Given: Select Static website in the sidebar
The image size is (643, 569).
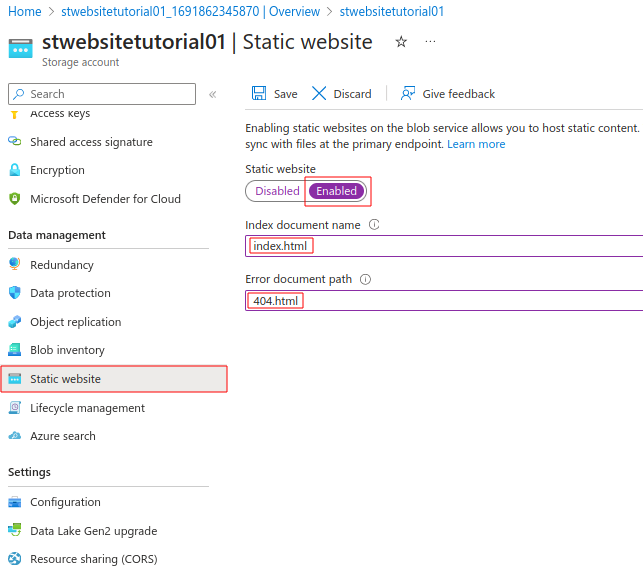Looking at the screenshot, I should coord(114,379).
